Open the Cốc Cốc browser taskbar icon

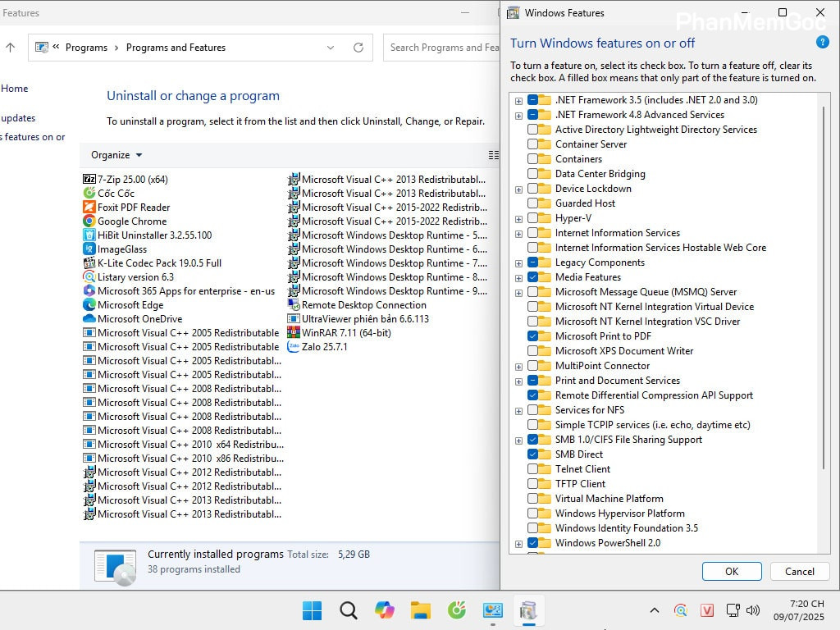click(456, 610)
